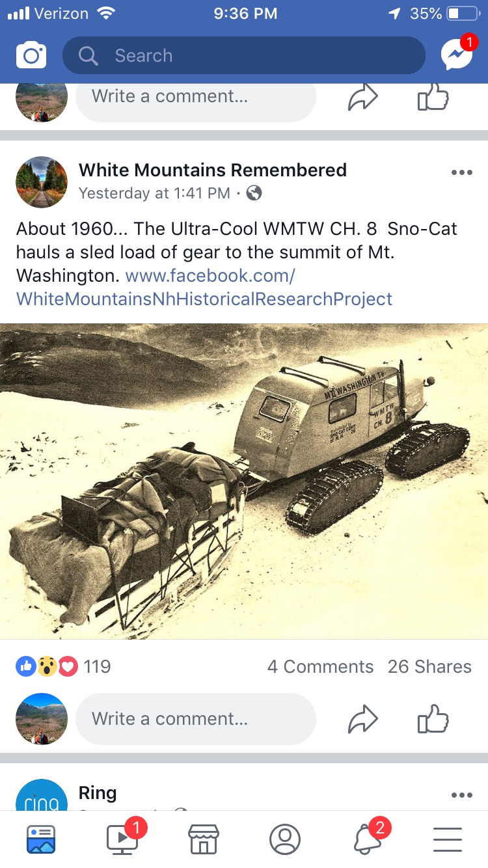View the 4 Comments on post
The width and height of the screenshot is (488, 868).
pyautogui.click(x=320, y=666)
